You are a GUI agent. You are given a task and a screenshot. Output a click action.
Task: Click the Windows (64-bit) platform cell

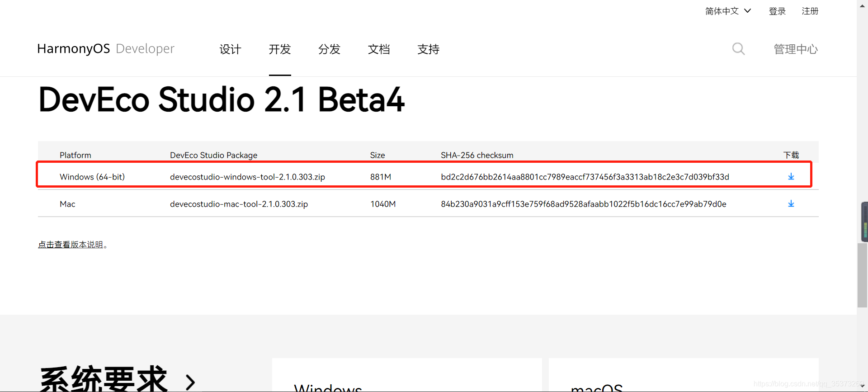[x=92, y=177]
